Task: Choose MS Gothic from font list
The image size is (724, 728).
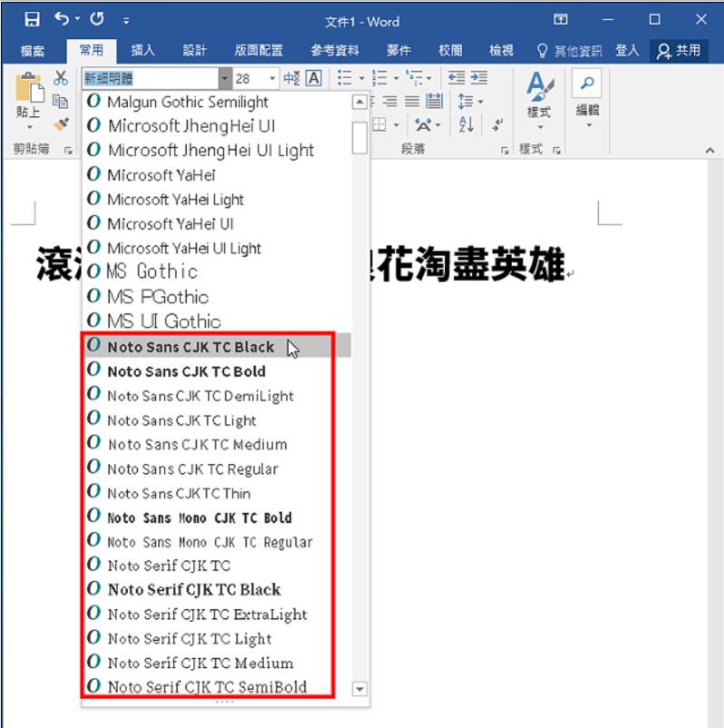Action: [x=217, y=272]
